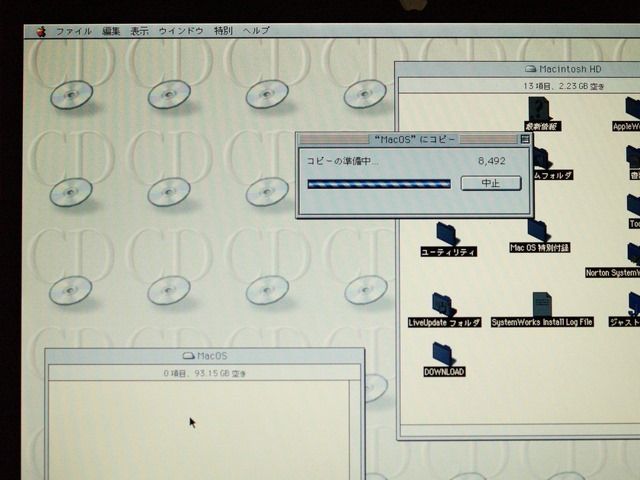640x480 pixels.
Task: Select the システムフォルダ folder icon behind the dialog
Action: click(x=542, y=159)
